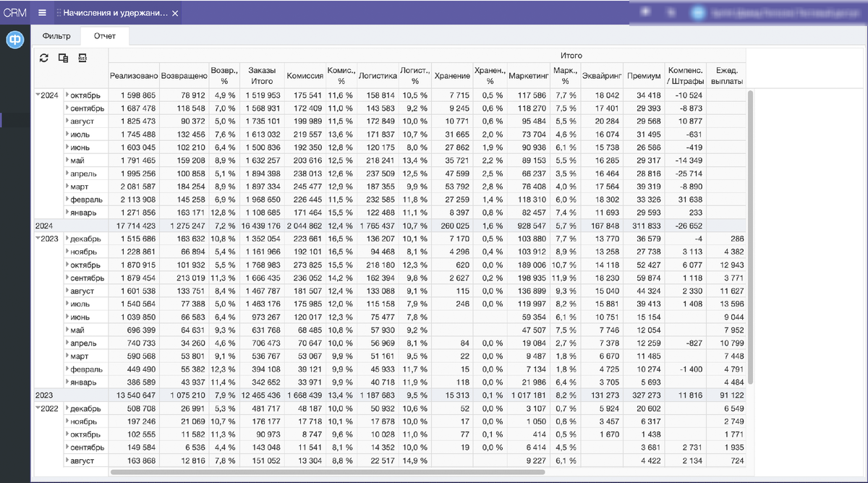Expand the сентябрь row under 2022
868x483 pixels.
67,448
